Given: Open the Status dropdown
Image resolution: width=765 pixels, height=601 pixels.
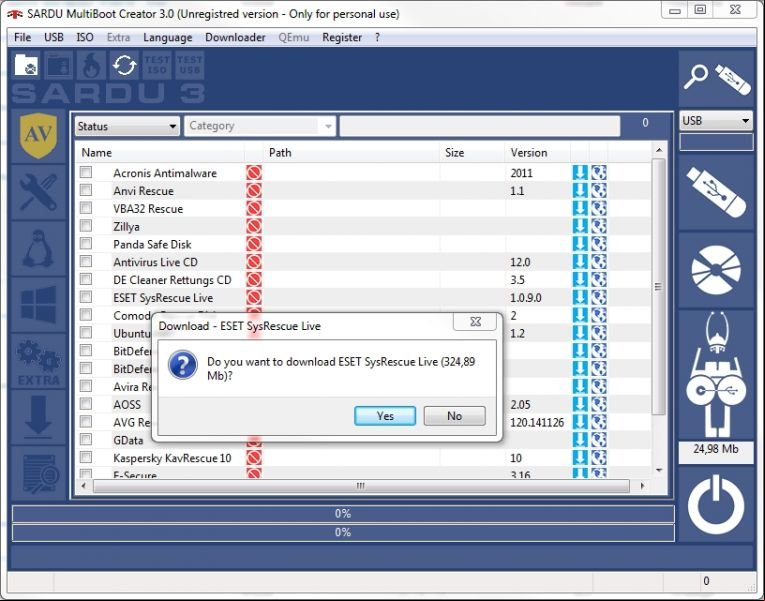Looking at the screenshot, I should tap(127, 126).
